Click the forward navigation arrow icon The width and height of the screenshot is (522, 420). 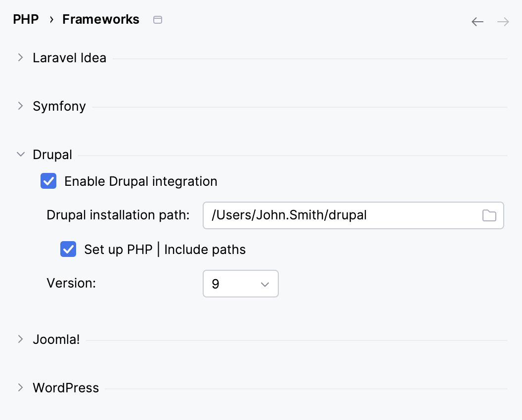click(x=502, y=22)
